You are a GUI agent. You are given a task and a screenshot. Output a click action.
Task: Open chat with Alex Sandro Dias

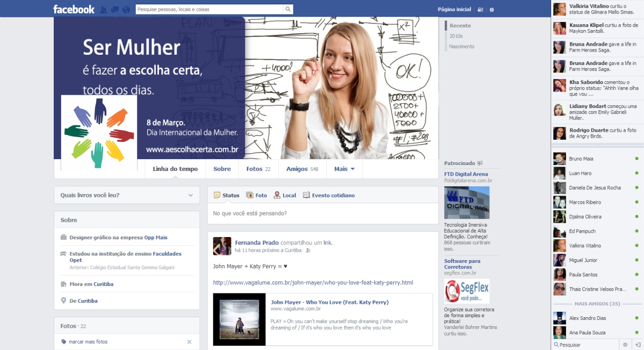click(597, 318)
